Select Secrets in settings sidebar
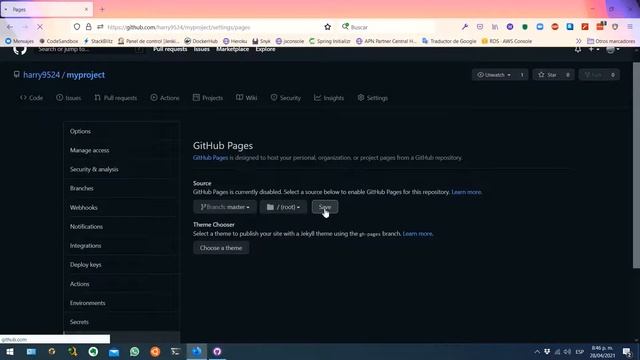 pyautogui.click(x=121, y=322)
